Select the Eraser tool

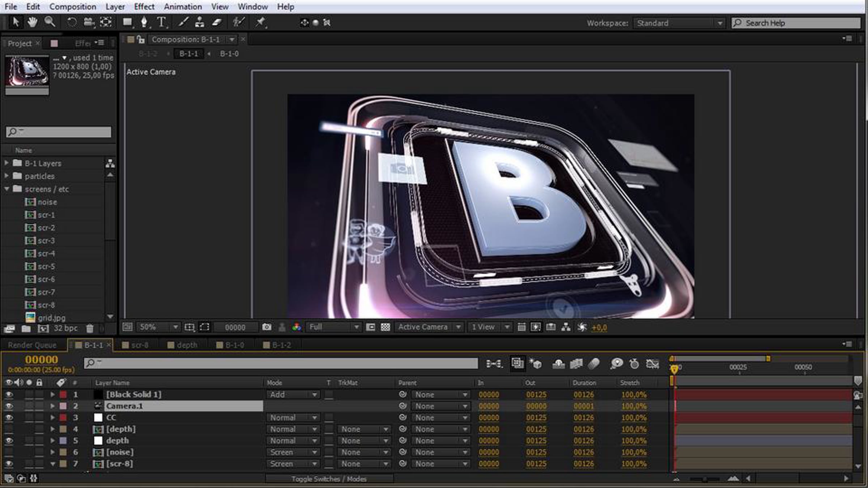coord(217,22)
